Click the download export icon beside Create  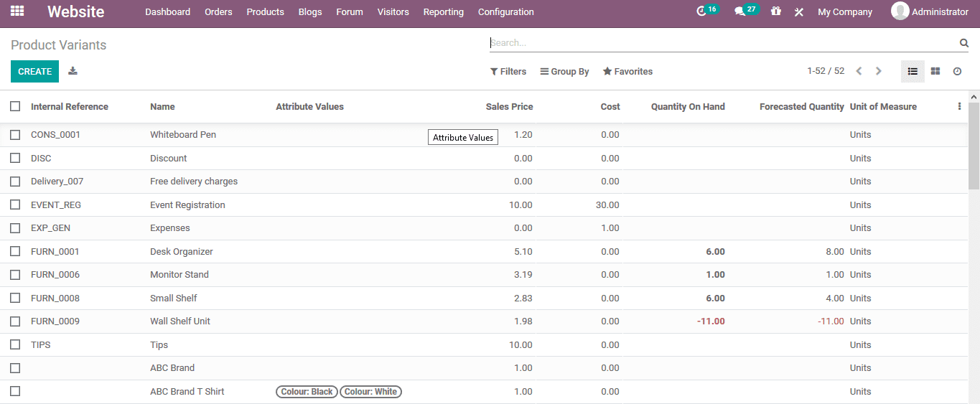pos(73,71)
